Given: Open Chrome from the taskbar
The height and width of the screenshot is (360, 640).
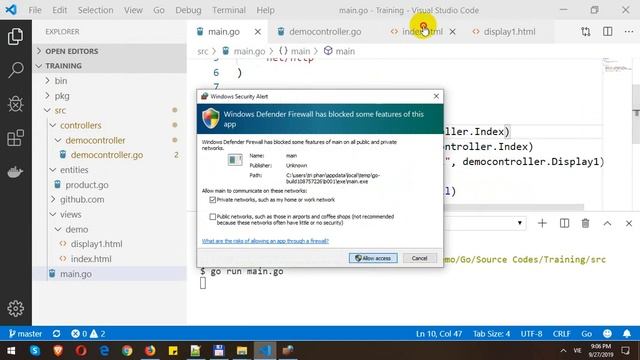Looking at the screenshot, I should (x=127, y=351).
